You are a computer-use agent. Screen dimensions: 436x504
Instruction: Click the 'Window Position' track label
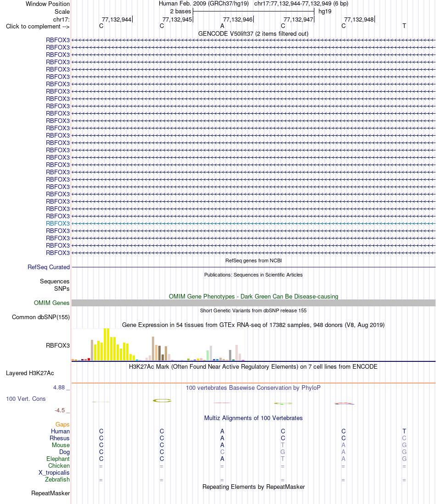coord(48,4)
